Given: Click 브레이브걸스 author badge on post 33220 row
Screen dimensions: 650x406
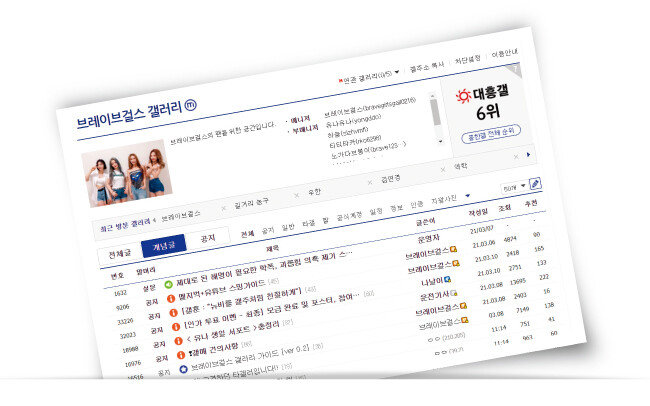Looking at the screenshot, I should click(x=456, y=263).
